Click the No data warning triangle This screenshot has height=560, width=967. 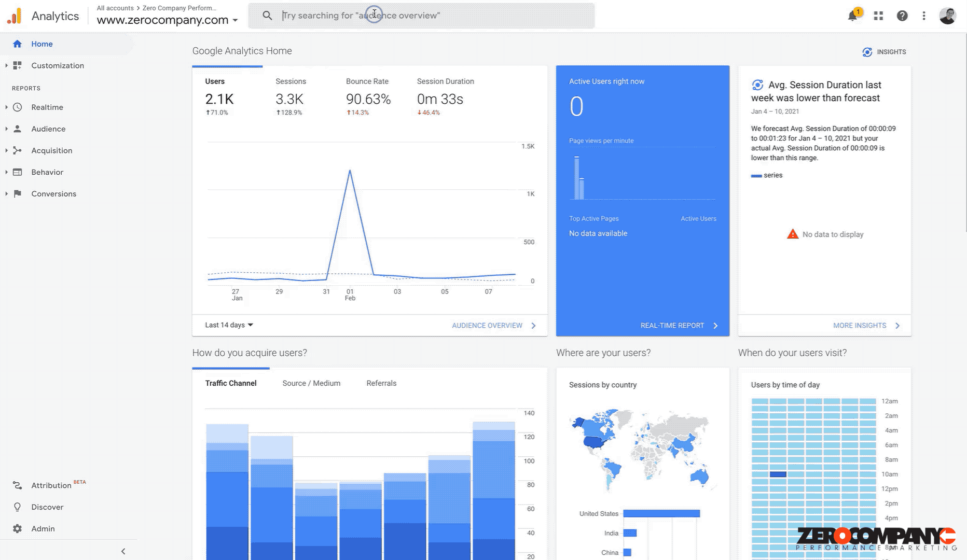tap(793, 234)
